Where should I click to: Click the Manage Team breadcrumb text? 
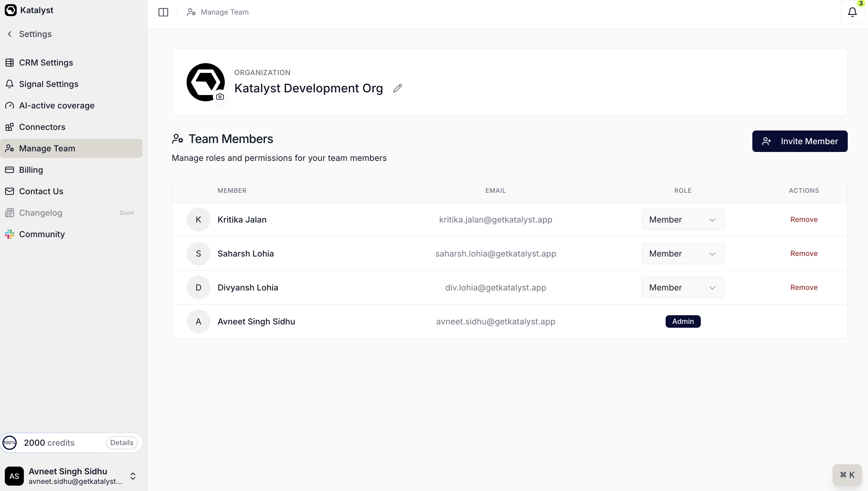[225, 12]
